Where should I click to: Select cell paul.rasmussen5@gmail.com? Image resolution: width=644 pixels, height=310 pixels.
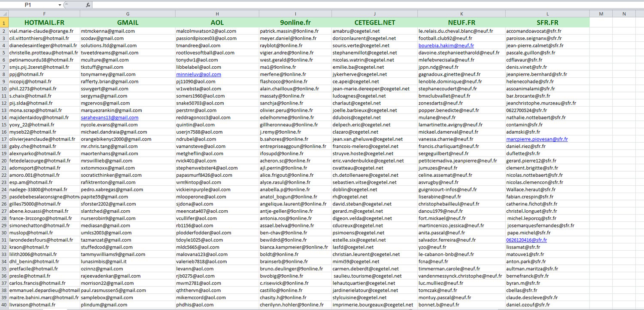[x=128, y=290]
